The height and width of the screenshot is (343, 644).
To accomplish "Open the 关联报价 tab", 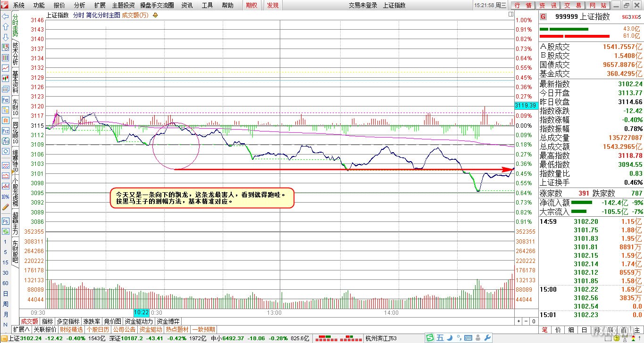I will [45, 329].
